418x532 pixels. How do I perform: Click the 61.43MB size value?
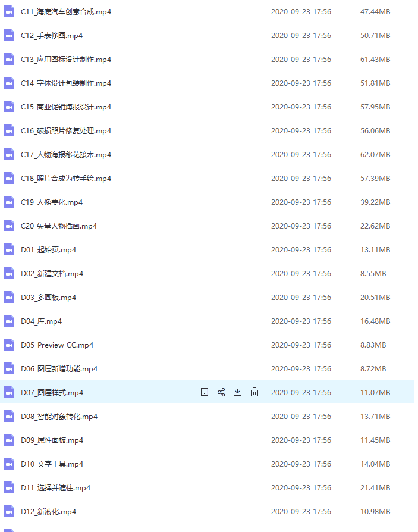375,60
